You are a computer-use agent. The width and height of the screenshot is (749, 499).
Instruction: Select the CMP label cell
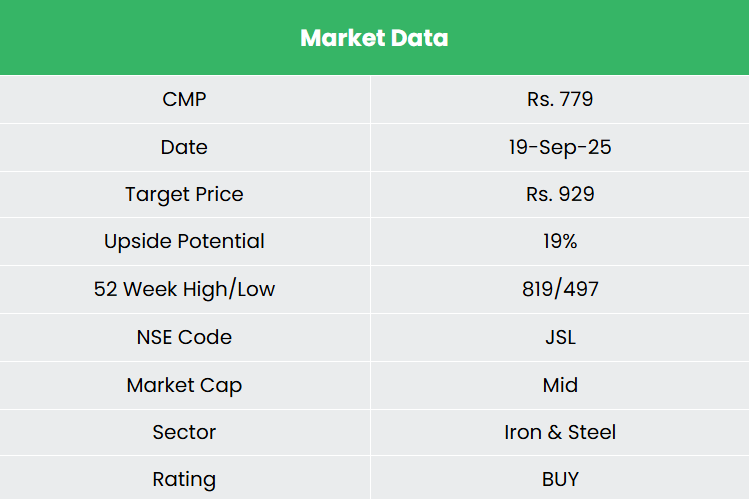tap(184, 100)
